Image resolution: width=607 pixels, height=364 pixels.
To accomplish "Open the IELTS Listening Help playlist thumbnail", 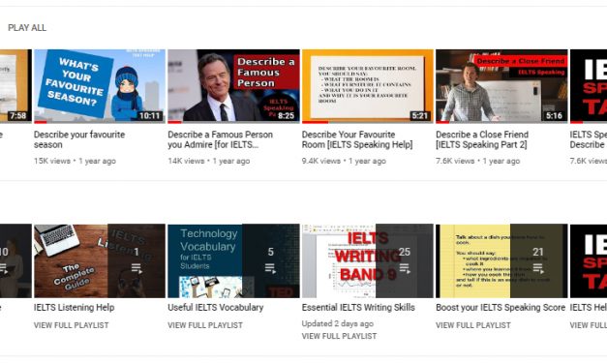I will pyautogui.click(x=100, y=260).
